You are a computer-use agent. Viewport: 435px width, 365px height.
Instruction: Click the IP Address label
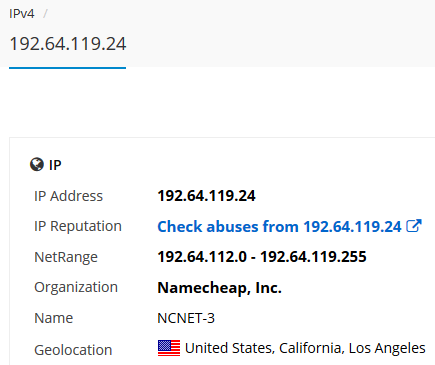tap(68, 196)
